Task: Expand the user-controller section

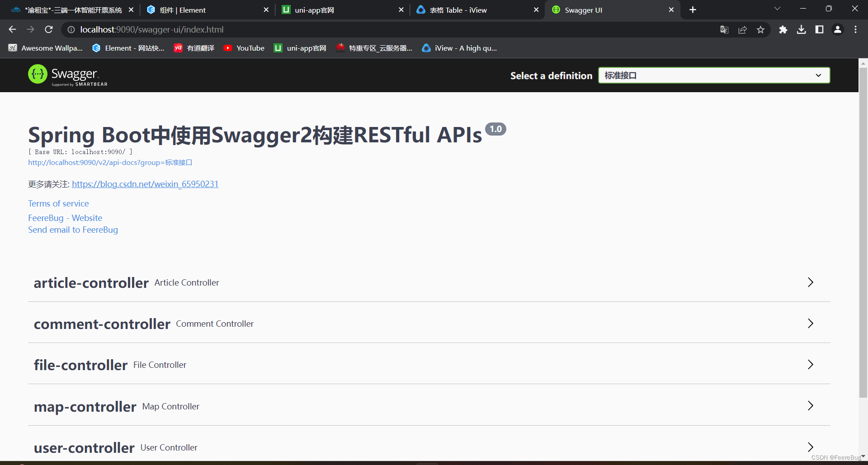Action: pos(810,447)
